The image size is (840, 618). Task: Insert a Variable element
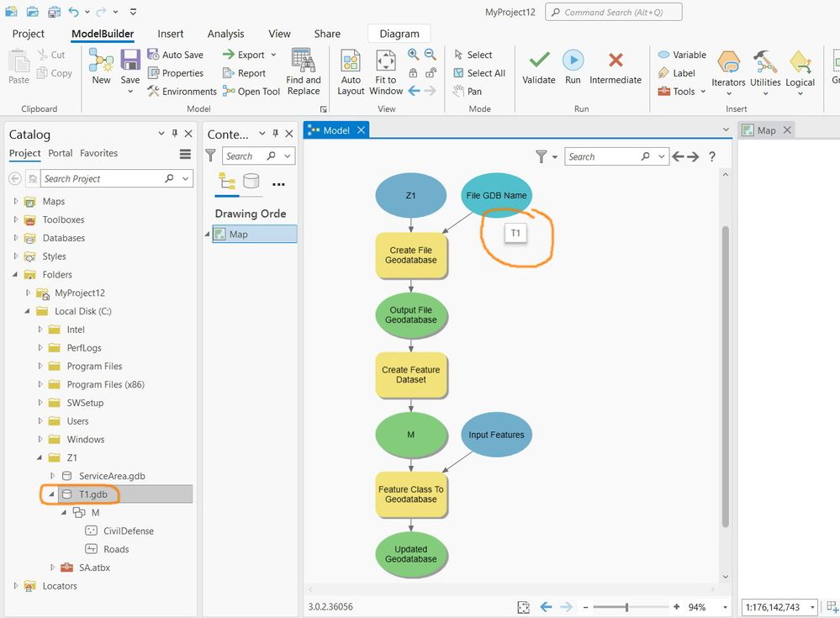[x=682, y=55]
